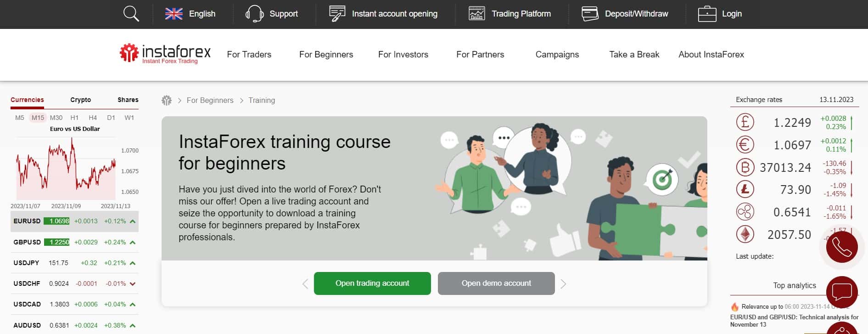Click the UK flag language icon
Viewport: 868px width, 334px height.
click(174, 14)
